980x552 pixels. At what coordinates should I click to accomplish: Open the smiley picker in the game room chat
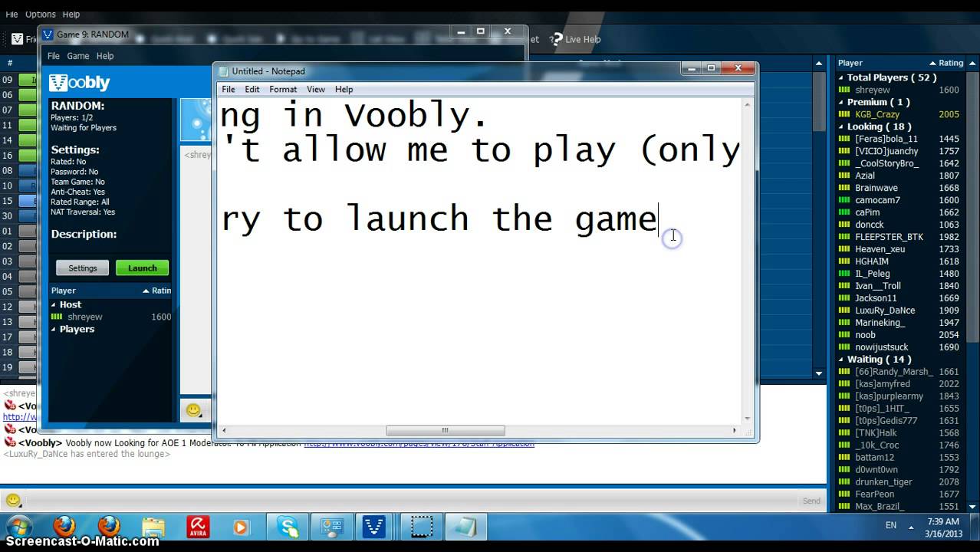click(193, 410)
